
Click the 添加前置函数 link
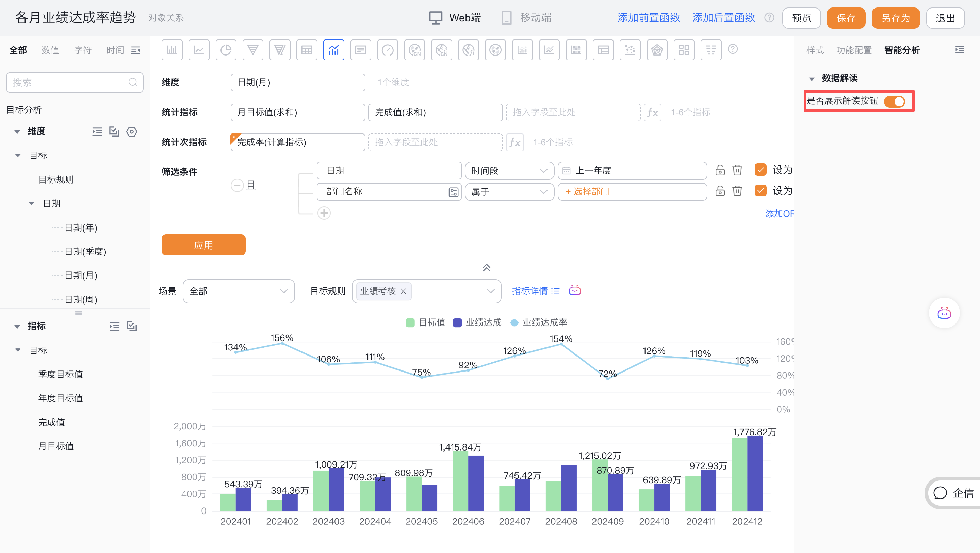[x=649, y=17]
